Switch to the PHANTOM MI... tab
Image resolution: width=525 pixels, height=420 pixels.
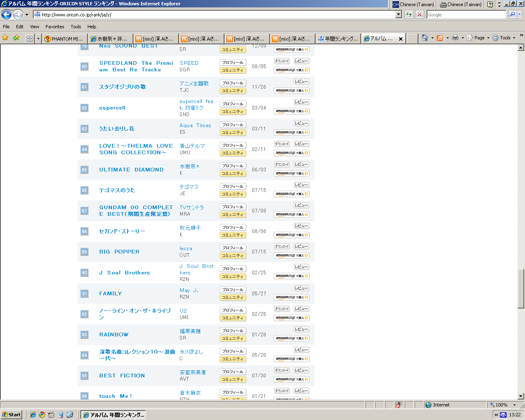64,39
